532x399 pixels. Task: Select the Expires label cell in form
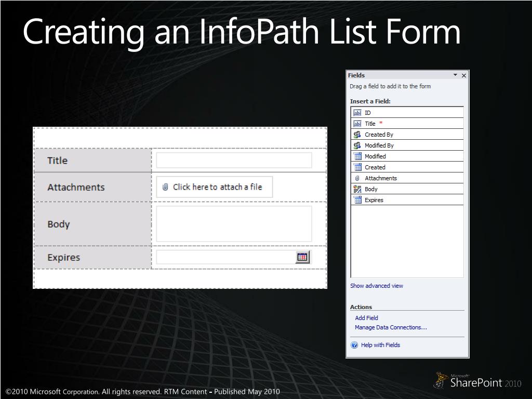[x=92, y=257]
